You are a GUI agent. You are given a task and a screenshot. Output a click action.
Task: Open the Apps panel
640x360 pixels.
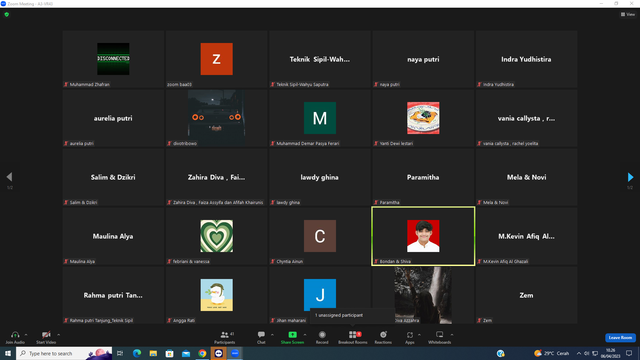409,337
